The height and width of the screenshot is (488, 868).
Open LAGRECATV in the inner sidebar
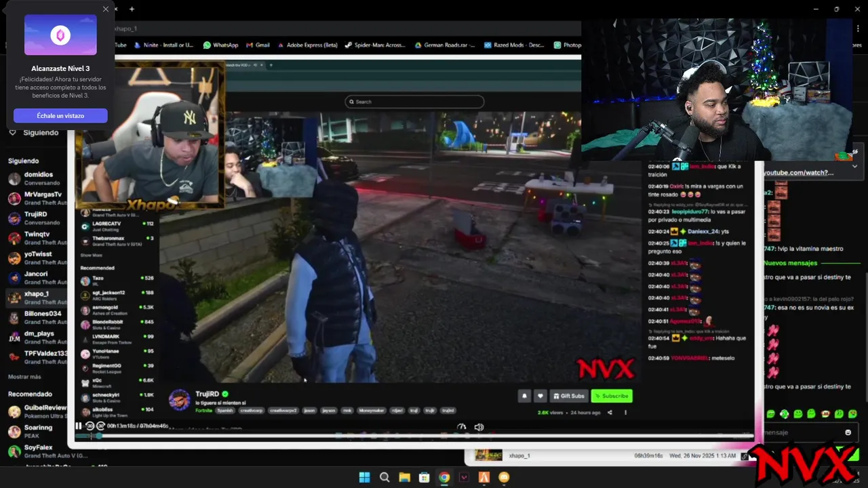tap(117, 226)
